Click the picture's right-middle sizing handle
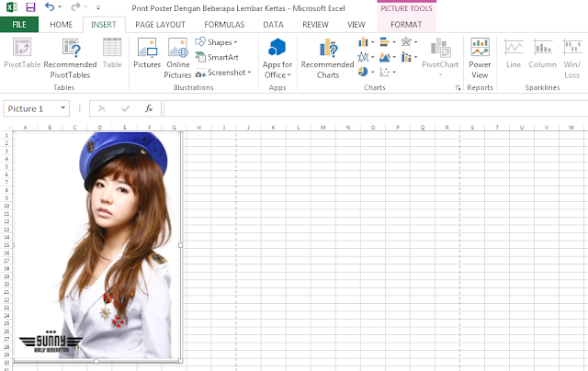 [181, 245]
